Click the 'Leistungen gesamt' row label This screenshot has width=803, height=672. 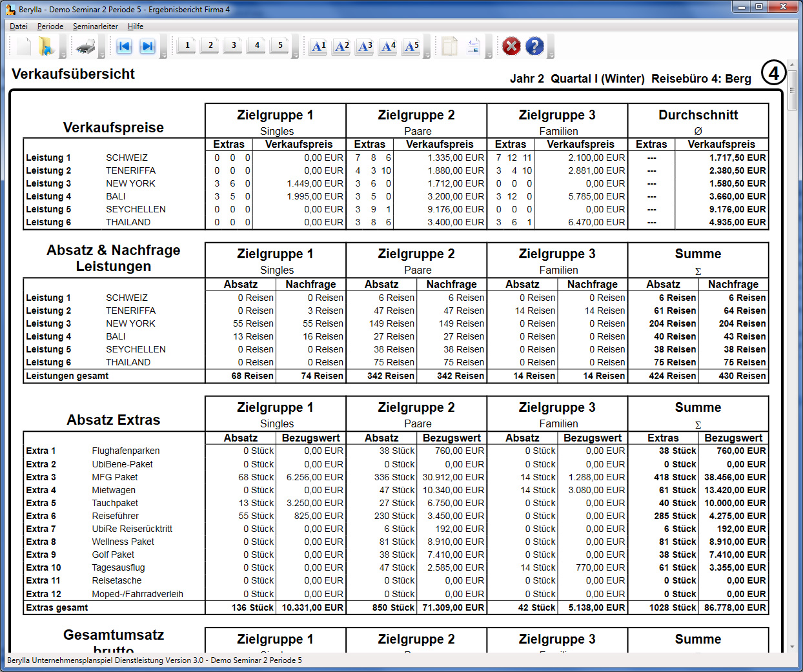(67, 376)
